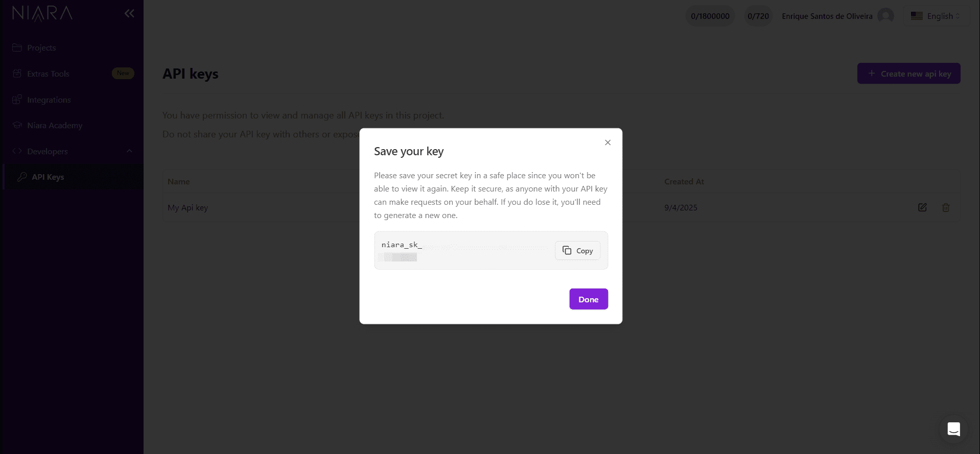Viewport: 980px width, 454px height.
Task: Click Create new api key
Action: (908, 73)
